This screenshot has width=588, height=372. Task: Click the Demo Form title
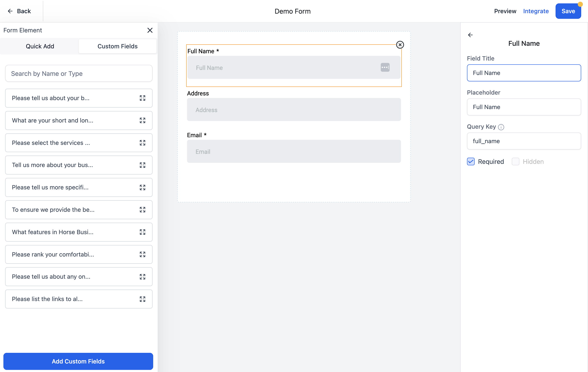point(293,11)
